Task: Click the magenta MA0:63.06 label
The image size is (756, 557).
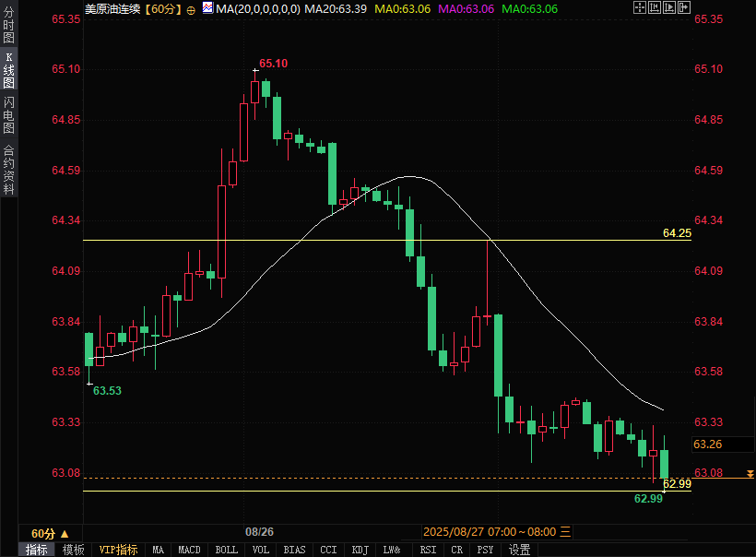Action: (467, 9)
